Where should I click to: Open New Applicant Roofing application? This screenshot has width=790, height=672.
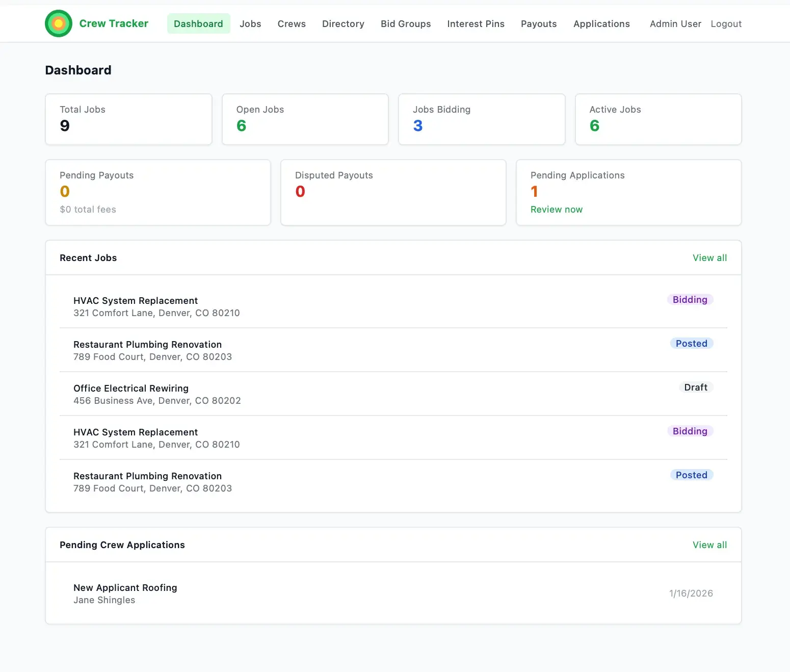[x=393, y=593]
